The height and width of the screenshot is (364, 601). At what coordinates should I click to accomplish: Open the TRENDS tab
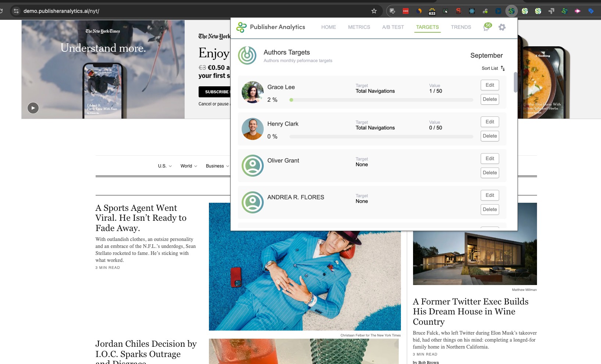click(461, 27)
